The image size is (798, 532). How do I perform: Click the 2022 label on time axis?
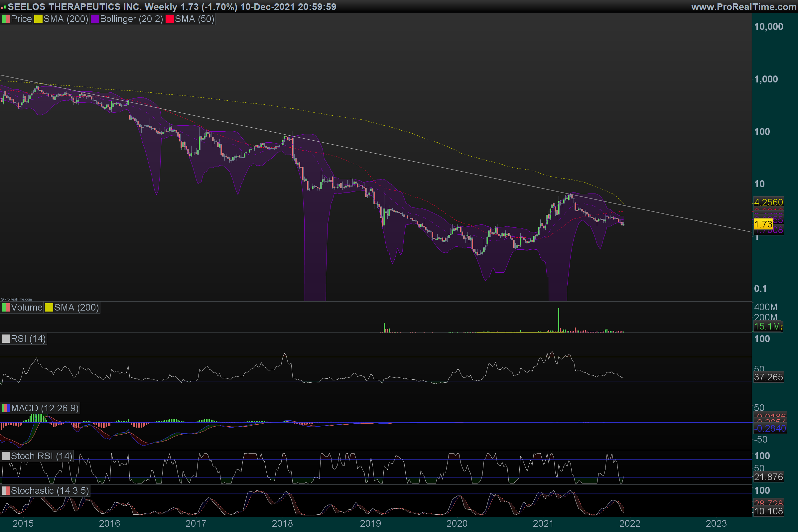point(630,523)
